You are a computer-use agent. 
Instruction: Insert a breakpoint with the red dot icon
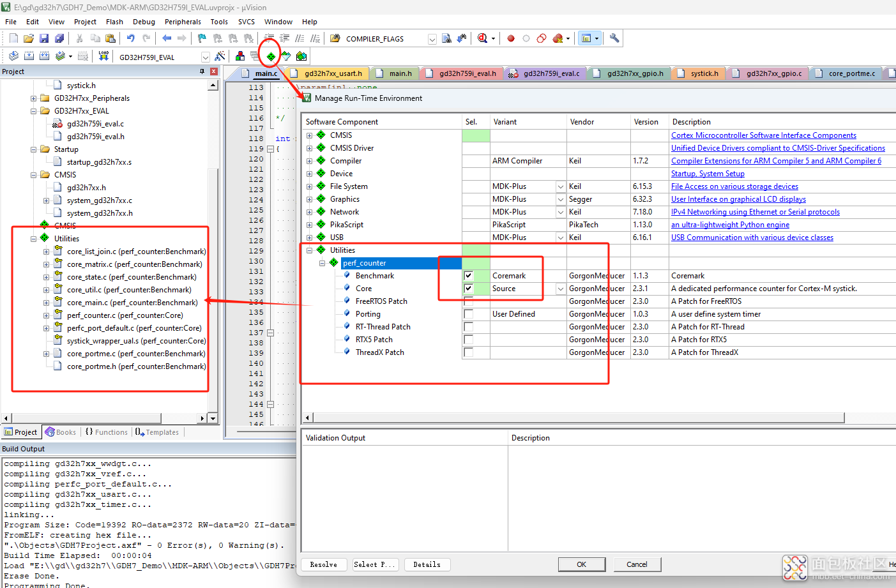coord(511,38)
